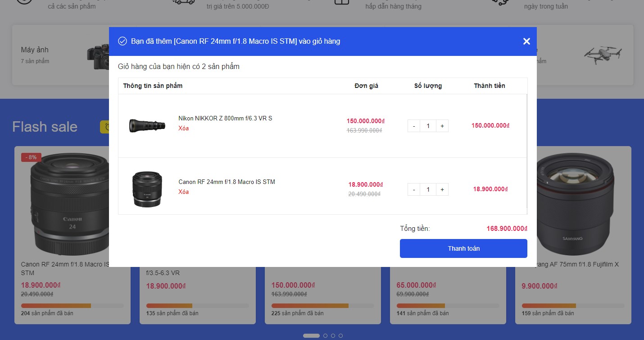644x340 pixels.
Task: Focus the Nikon quantity input field
Action: 428,126
